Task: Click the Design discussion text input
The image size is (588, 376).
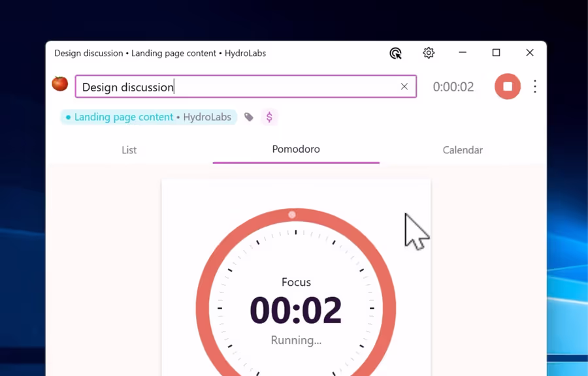Action: coord(246,87)
